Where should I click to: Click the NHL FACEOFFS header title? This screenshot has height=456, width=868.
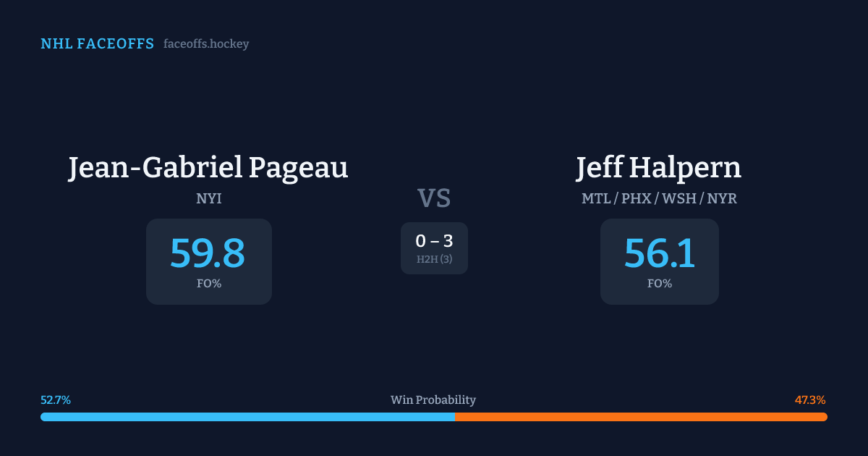click(97, 44)
